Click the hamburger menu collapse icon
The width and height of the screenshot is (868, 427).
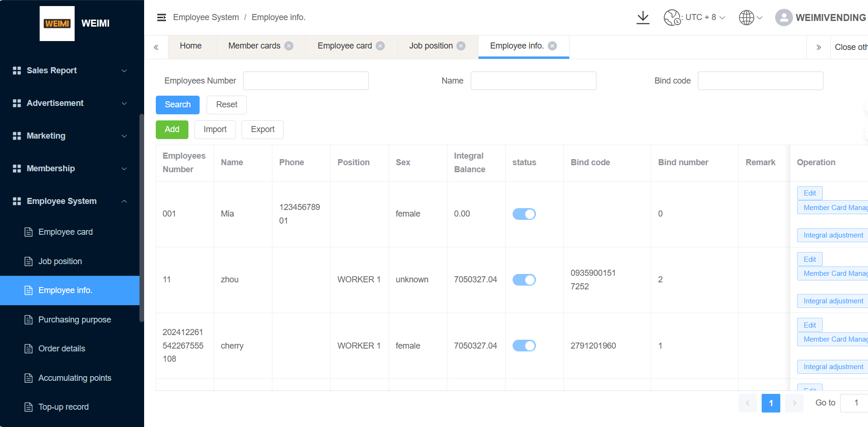pos(161,18)
